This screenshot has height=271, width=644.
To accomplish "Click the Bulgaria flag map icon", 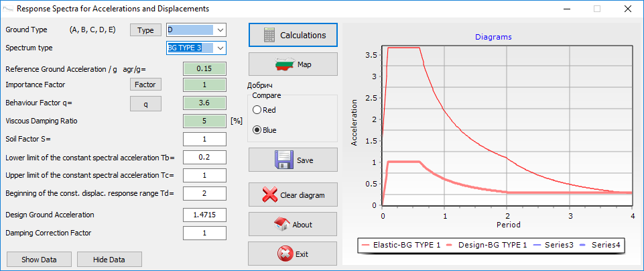I will [x=285, y=64].
